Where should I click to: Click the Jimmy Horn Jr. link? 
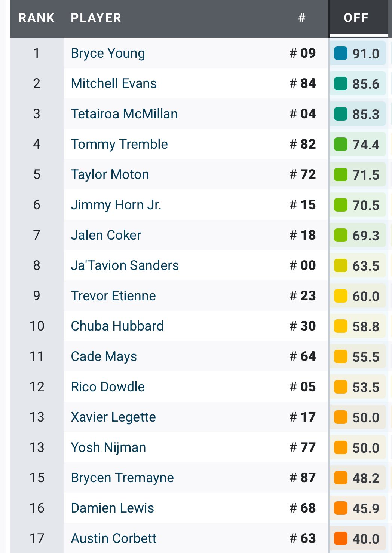(x=116, y=205)
